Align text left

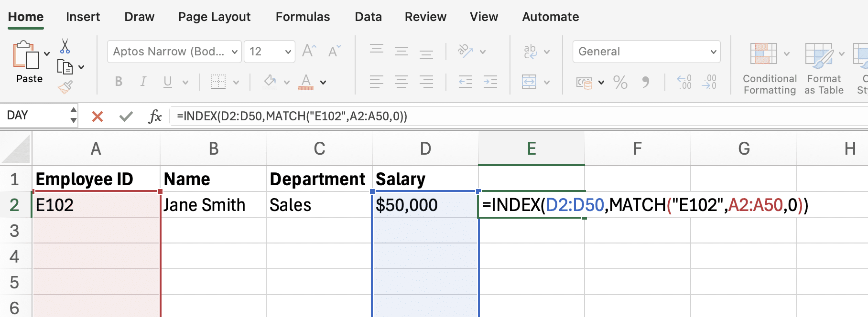pos(377,82)
